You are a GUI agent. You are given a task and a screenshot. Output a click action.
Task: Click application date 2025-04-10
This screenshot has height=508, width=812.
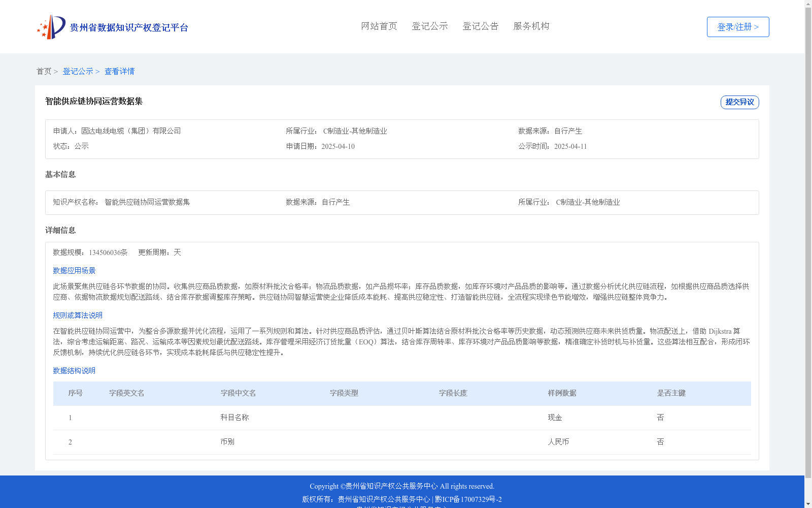click(338, 146)
